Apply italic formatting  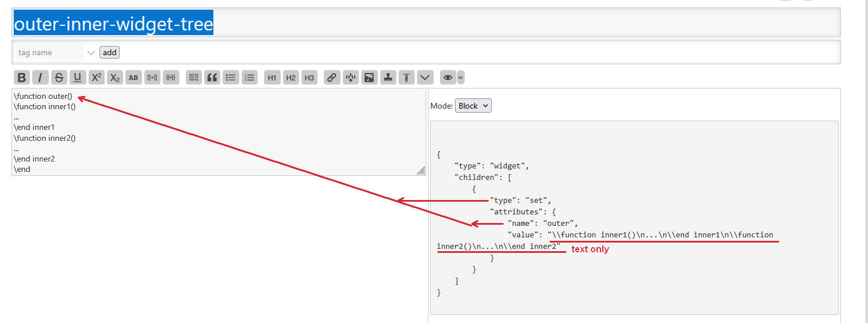pyautogui.click(x=40, y=78)
